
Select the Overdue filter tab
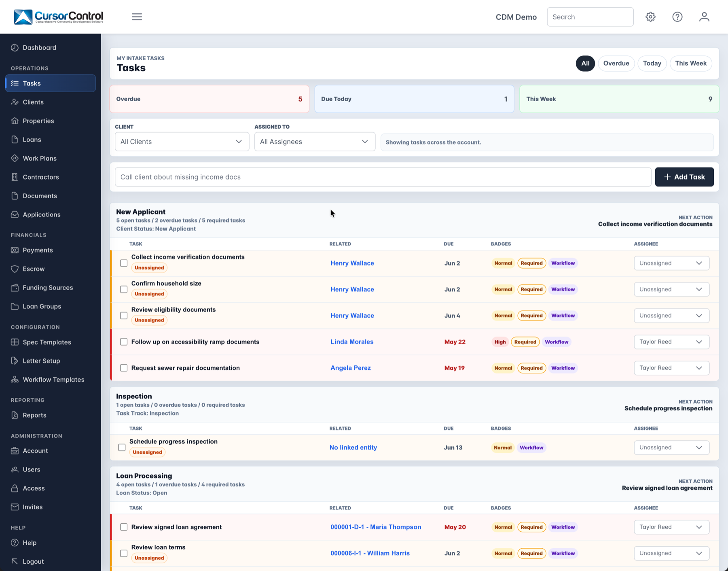616,63
